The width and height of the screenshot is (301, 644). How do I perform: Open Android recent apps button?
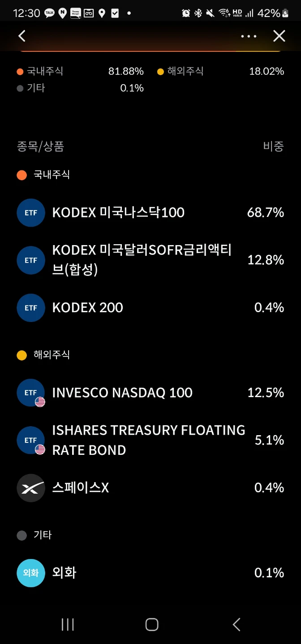(68, 624)
